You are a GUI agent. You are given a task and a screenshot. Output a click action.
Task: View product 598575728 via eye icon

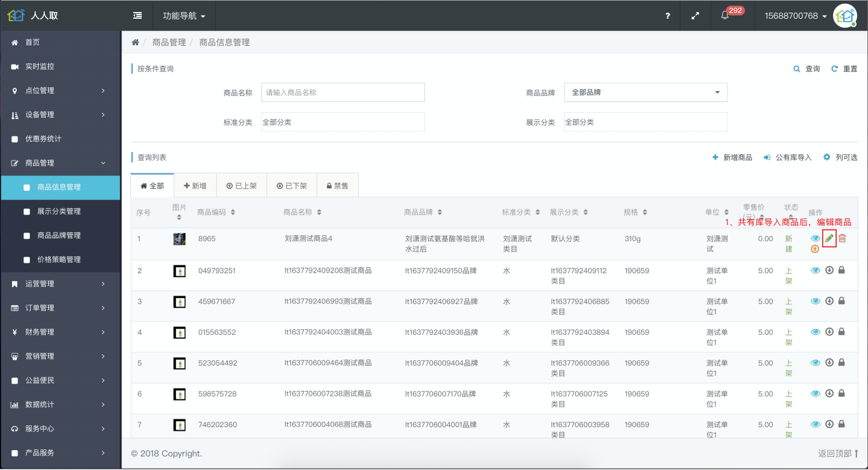tap(816, 393)
